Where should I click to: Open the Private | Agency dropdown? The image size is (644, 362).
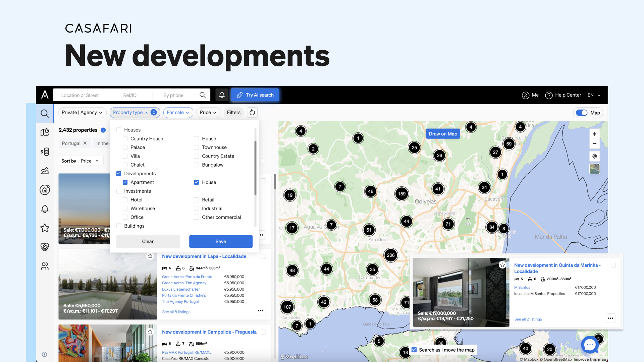(82, 113)
